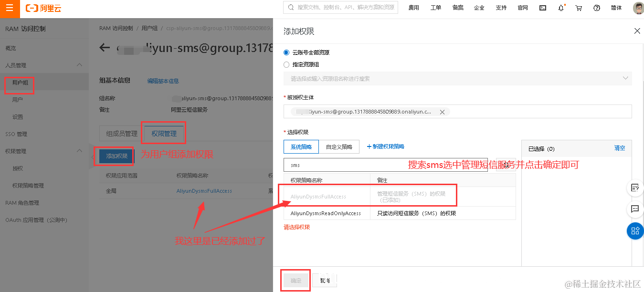Viewport: 644px width, 292px height.
Task: Click 新建权限策略 link
Action: tap(386, 146)
